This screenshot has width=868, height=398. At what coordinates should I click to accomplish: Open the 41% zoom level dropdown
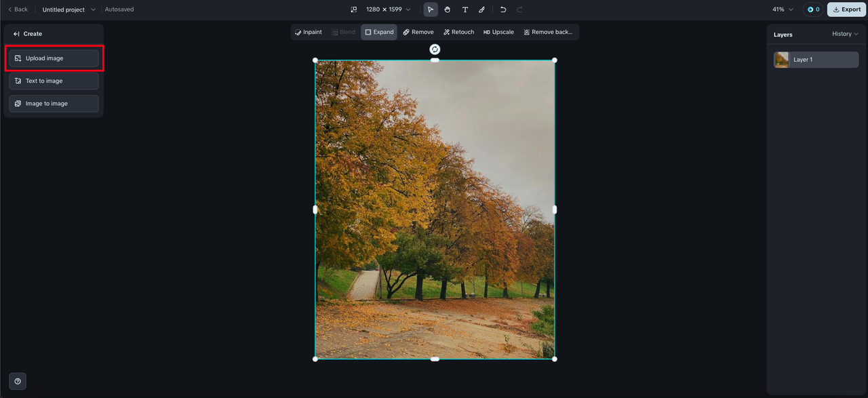point(783,9)
